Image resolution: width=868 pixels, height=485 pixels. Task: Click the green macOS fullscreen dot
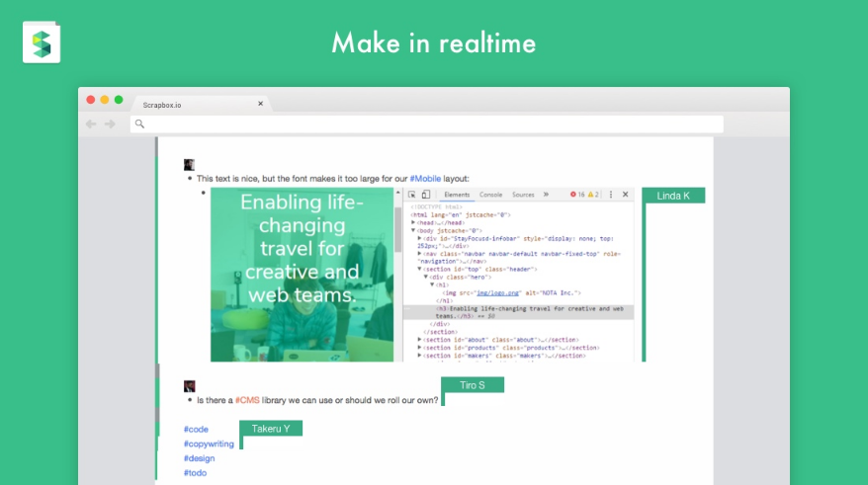pyautogui.click(x=119, y=100)
